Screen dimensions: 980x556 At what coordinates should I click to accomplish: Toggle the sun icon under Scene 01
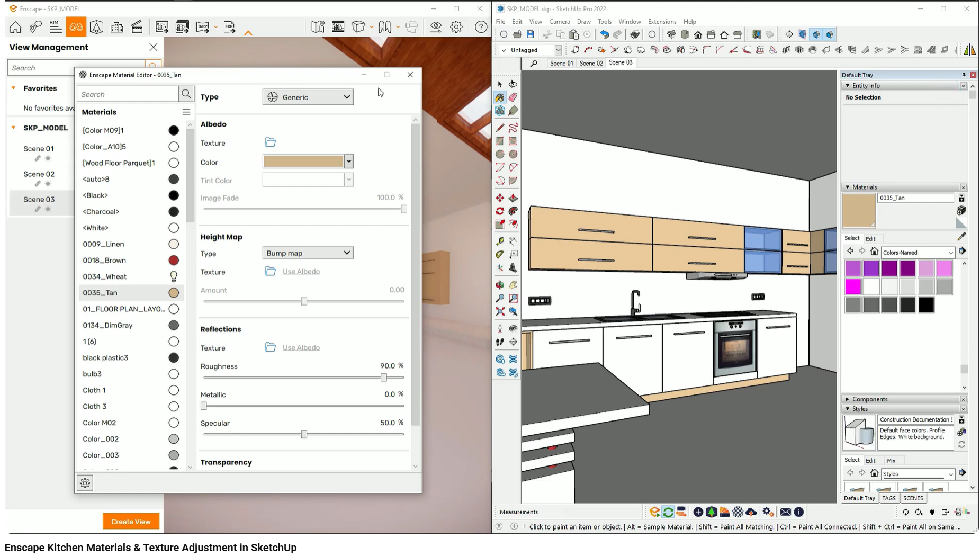pyautogui.click(x=47, y=158)
